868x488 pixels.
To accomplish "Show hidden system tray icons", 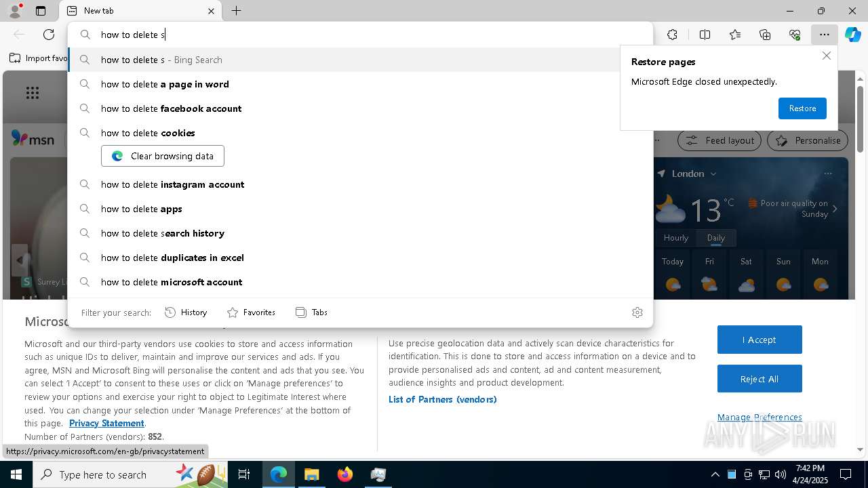I will click(x=715, y=474).
